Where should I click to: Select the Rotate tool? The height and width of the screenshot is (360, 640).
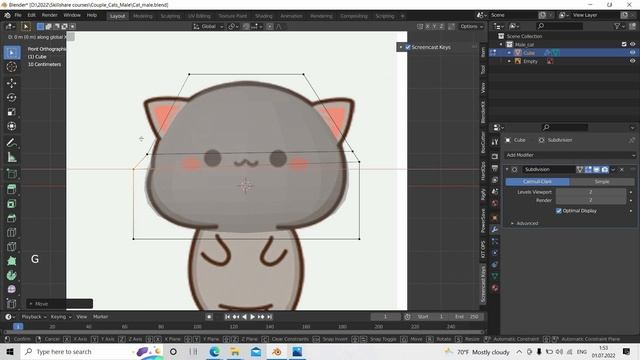(11, 98)
